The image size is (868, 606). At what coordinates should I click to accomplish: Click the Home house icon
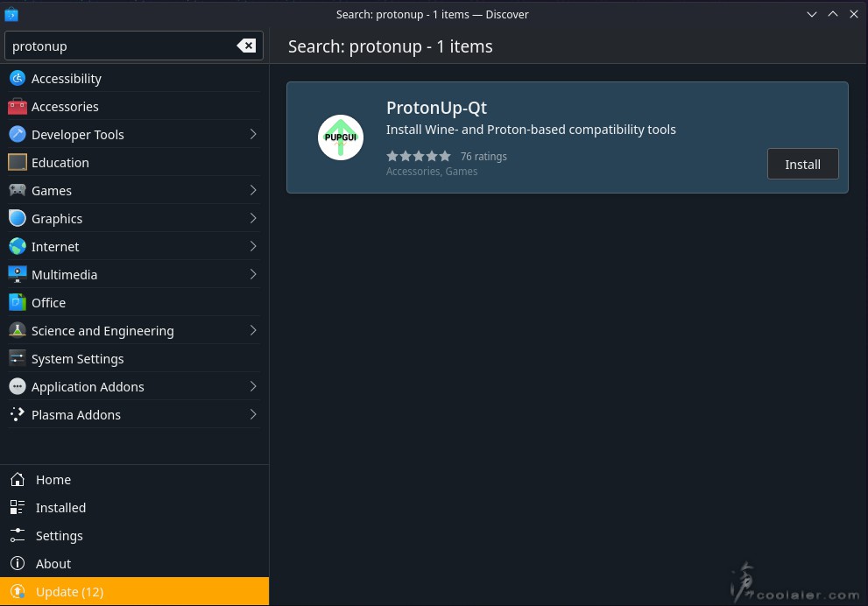click(x=18, y=479)
